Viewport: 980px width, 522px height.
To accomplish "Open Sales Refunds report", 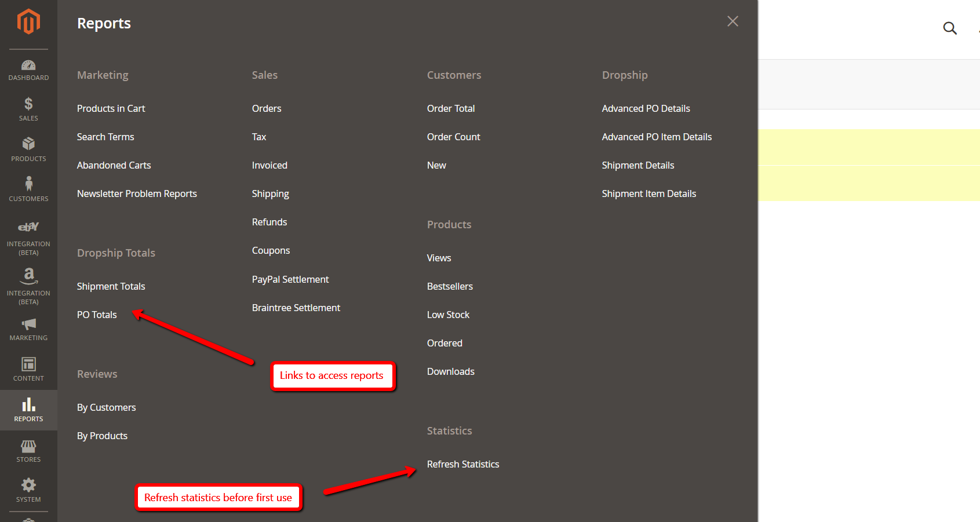I will (269, 222).
